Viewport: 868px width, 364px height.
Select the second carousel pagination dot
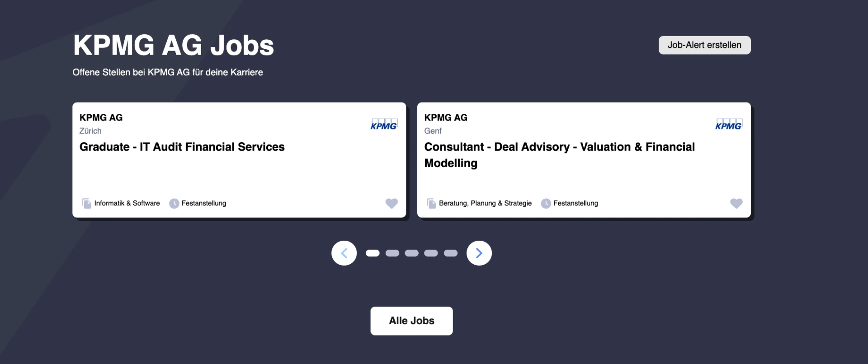tap(392, 253)
